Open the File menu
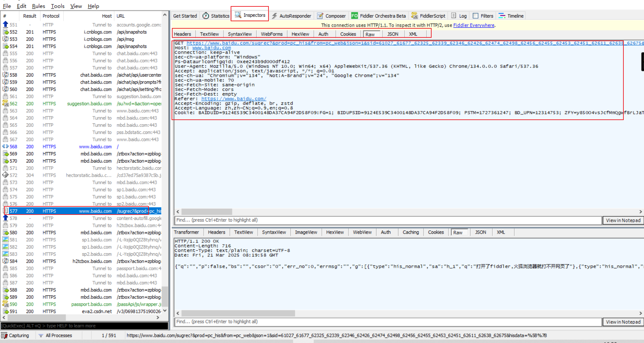644x343 pixels. 7,6
